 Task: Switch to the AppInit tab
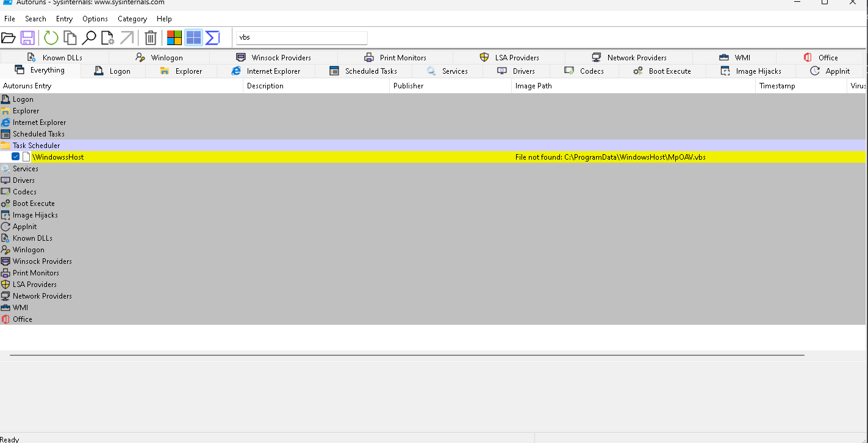point(830,71)
